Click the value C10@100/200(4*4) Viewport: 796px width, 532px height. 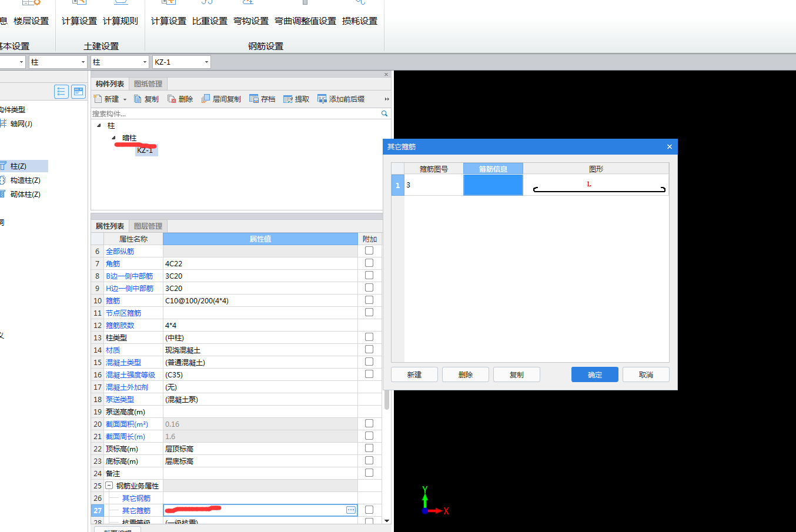point(197,300)
